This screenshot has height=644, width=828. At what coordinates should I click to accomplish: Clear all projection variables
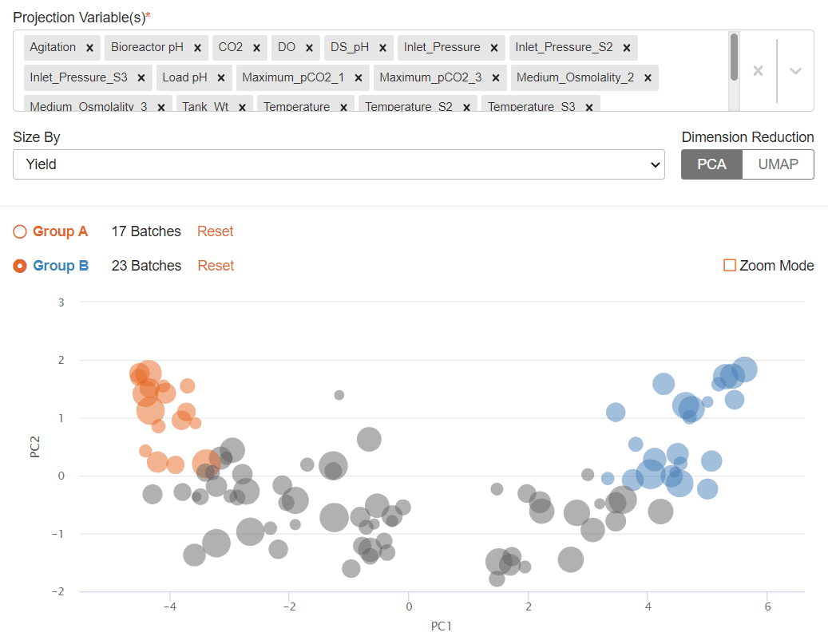click(758, 71)
